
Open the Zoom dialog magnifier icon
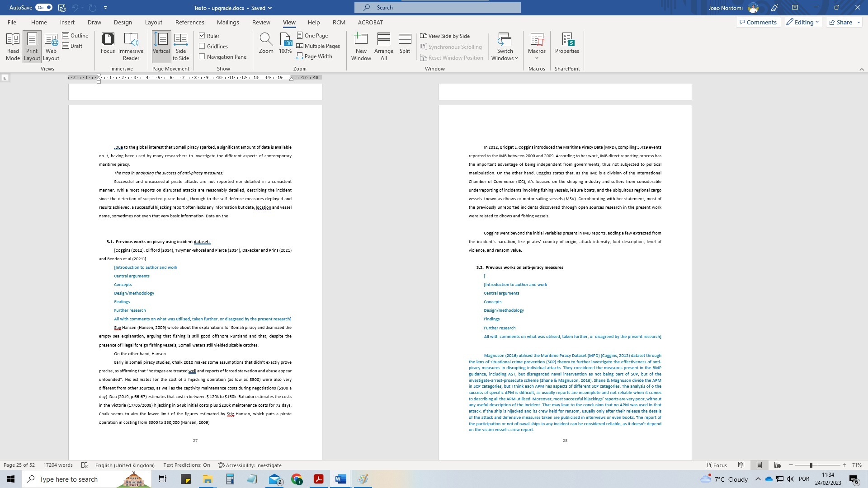266,40
